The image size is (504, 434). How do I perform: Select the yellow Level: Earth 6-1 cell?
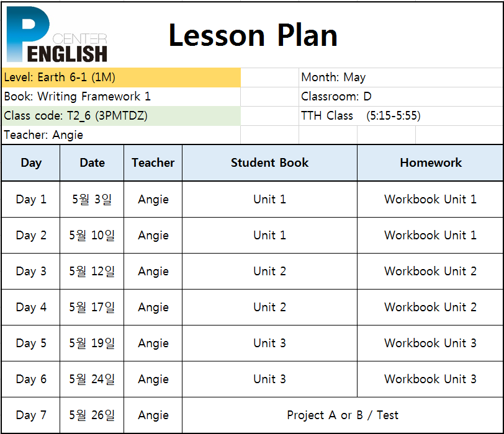pyautogui.click(x=121, y=77)
